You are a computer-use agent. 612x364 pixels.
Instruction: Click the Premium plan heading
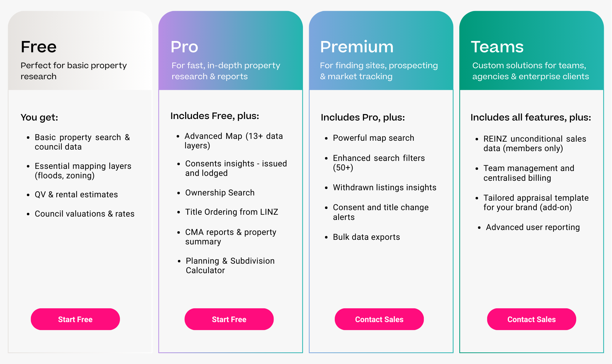356,46
